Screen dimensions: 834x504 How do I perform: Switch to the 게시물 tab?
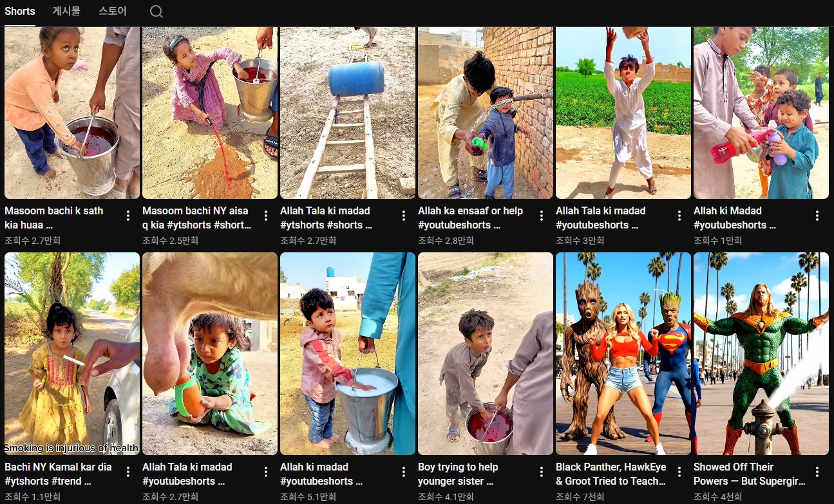(66, 12)
